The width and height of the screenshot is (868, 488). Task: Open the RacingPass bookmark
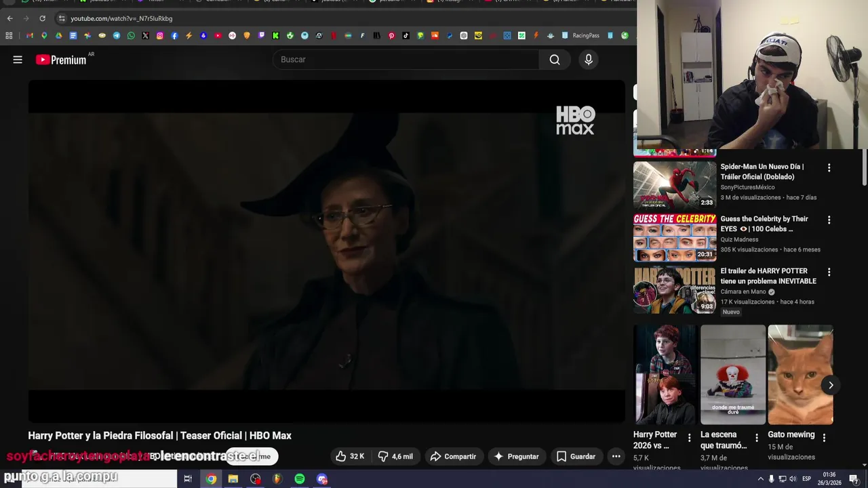click(580, 35)
